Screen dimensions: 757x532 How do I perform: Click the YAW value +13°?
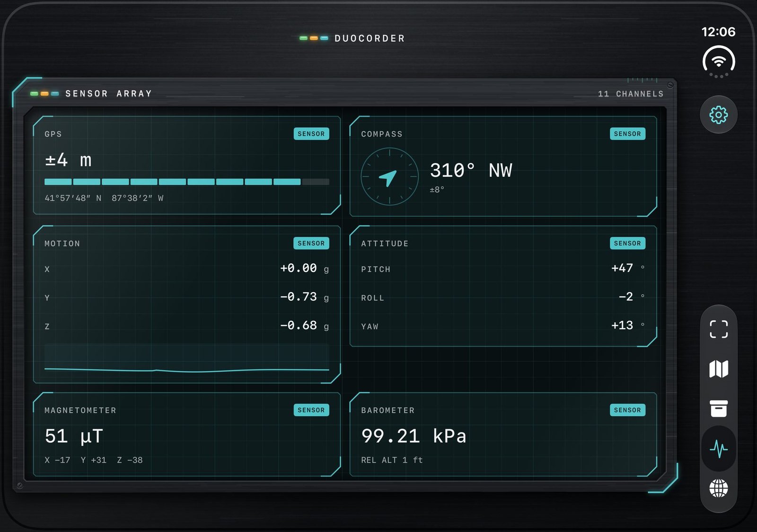click(x=628, y=325)
